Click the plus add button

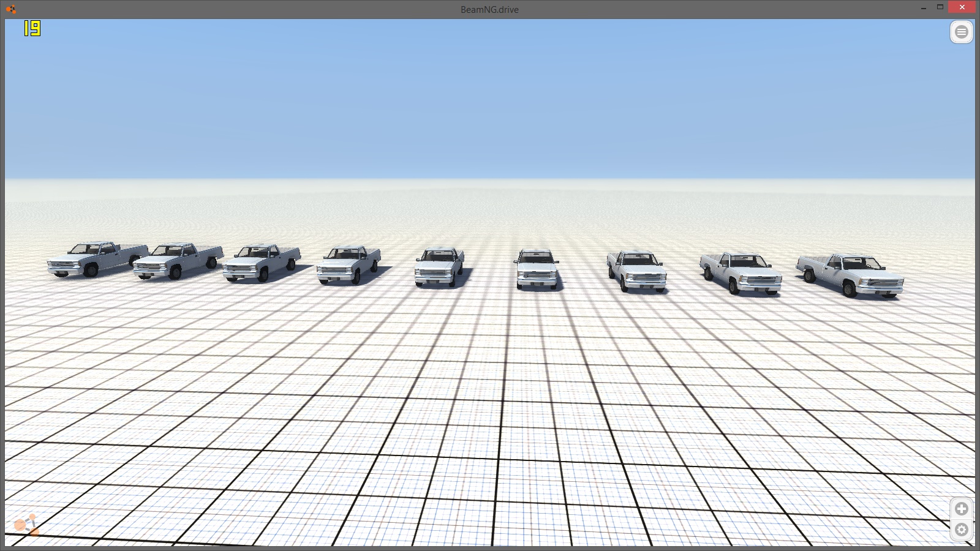[x=962, y=509]
